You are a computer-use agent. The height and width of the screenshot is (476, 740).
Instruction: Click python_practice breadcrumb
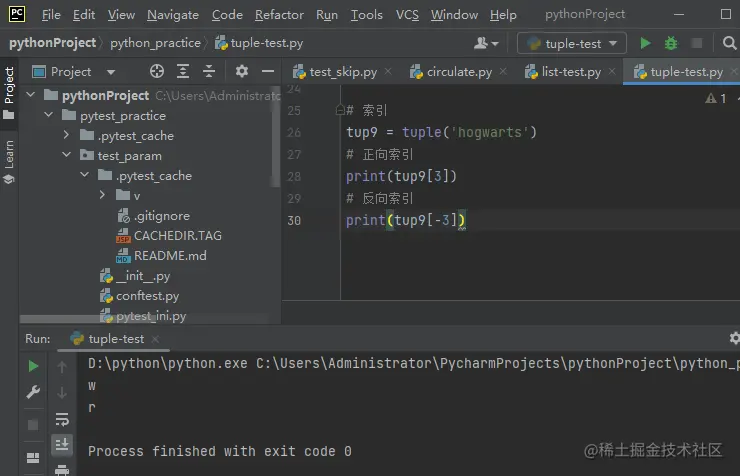(155, 43)
